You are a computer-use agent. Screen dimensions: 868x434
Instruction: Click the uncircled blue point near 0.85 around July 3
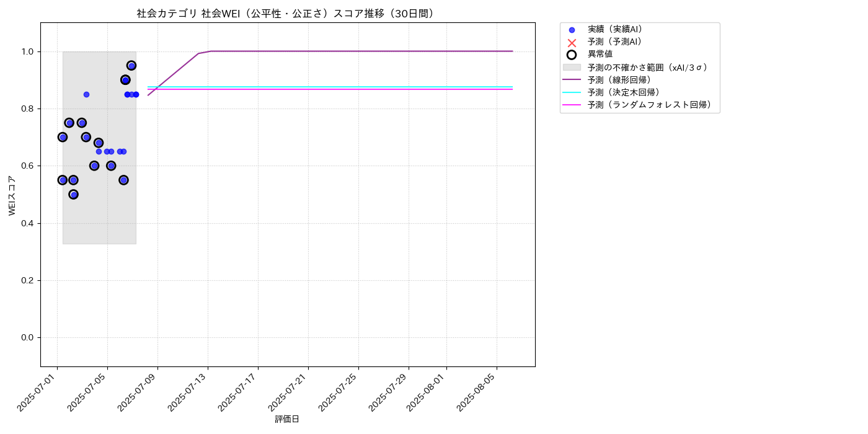(86, 94)
